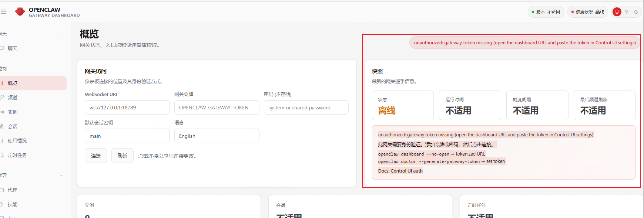Open the Docs: Control UI auth link
644x218 pixels.
(x=400, y=171)
